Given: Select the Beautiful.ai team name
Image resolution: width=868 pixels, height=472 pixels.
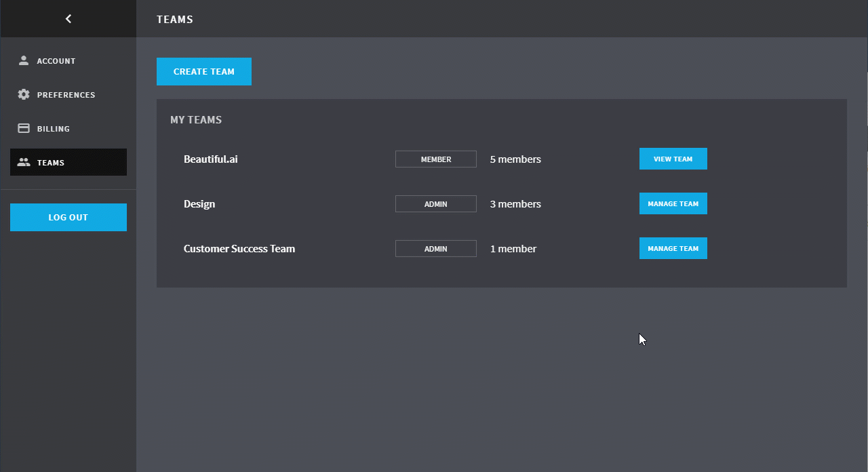Looking at the screenshot, I should (211, 159).
